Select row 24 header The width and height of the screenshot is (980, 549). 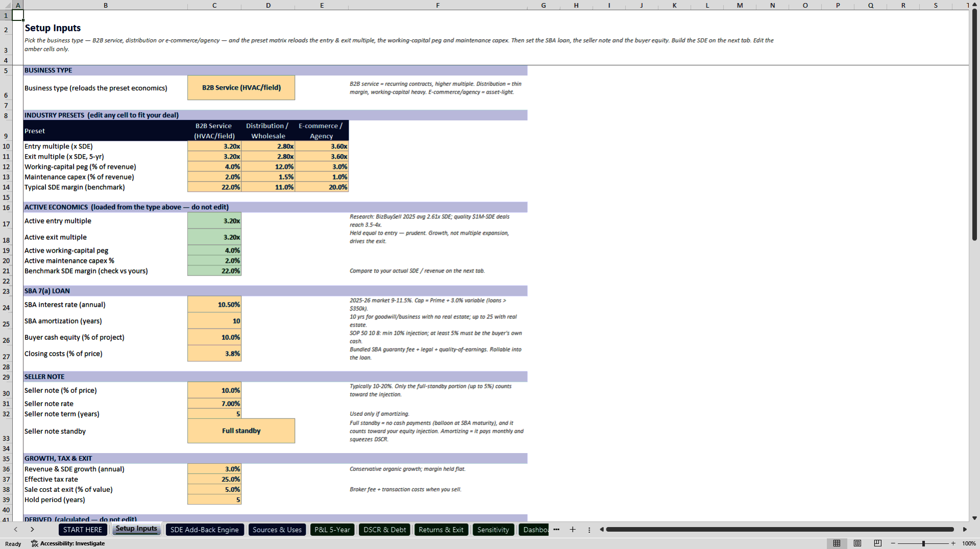6,305
